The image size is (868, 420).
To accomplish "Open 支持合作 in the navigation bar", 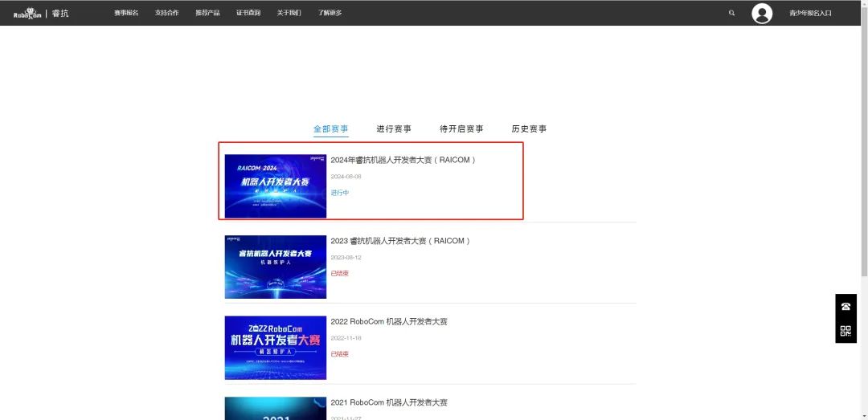I will click(167, 13).
